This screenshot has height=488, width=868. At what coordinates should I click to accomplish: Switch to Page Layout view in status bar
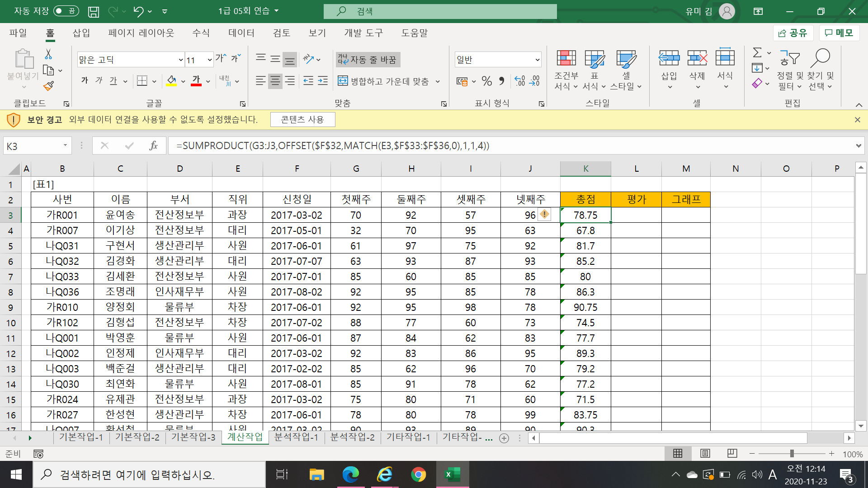tap(705, 454)
